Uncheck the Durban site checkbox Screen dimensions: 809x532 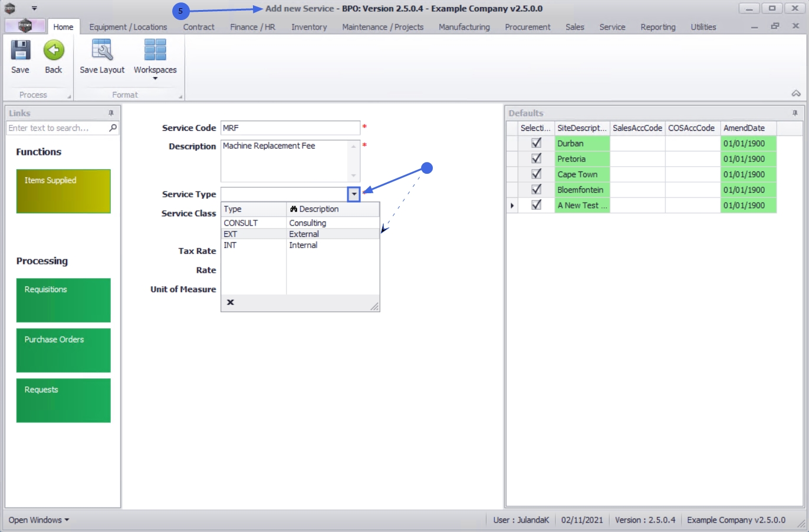(x=537, y=143)
